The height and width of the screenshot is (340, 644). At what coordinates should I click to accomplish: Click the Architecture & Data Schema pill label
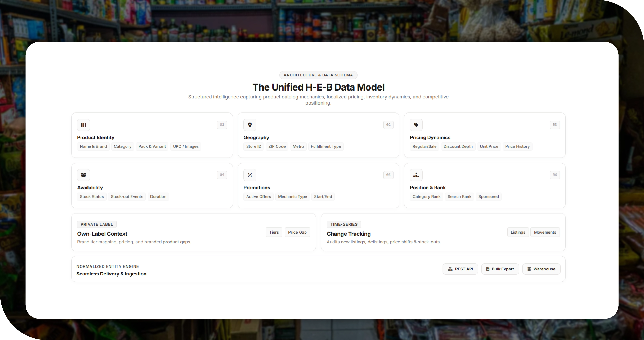(x=318, y=75)
